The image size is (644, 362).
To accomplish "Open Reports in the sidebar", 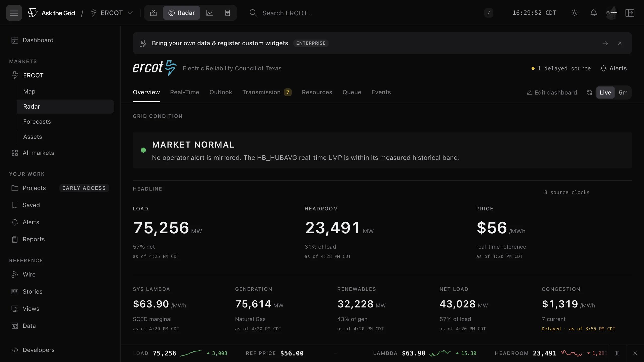I will [x=60, y=239].
